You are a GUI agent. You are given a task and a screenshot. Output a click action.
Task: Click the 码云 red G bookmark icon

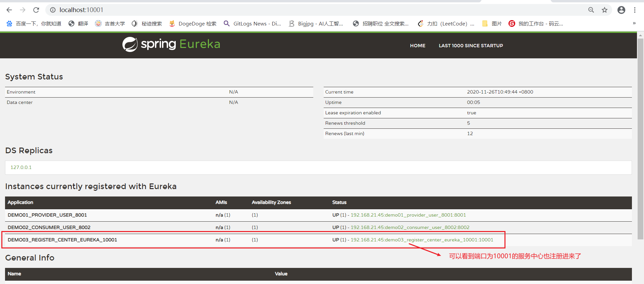[x=512, y=23]
